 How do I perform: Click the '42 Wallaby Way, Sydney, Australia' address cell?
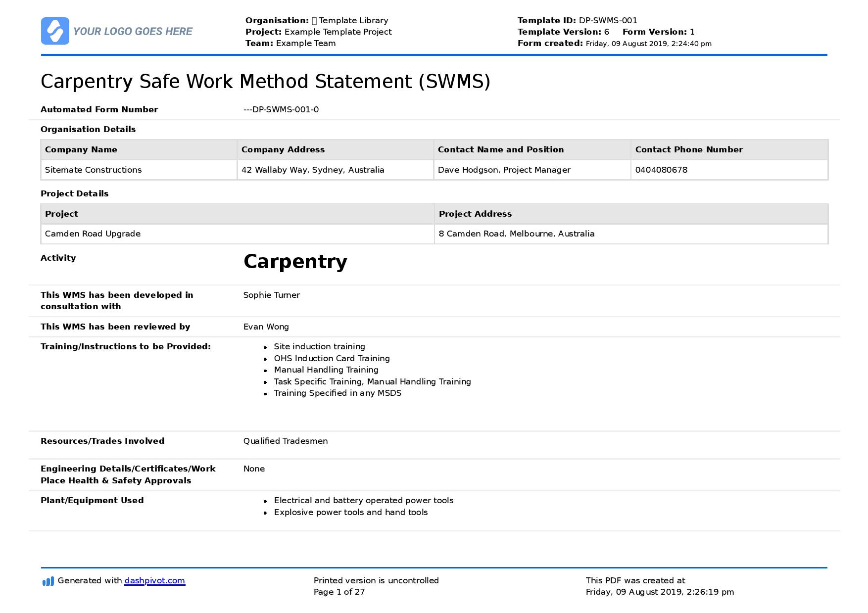click(x=336, y=170)
